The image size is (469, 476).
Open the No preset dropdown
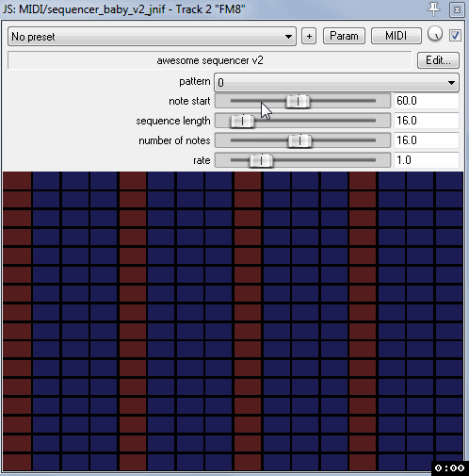(152, 37)
